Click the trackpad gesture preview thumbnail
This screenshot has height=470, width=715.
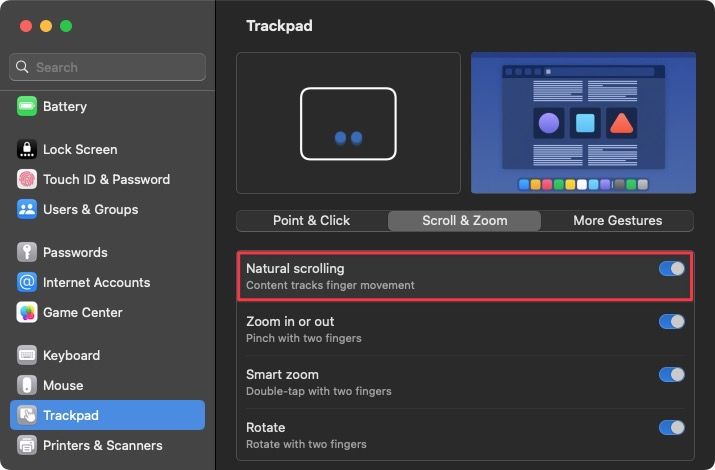[348, 123]
